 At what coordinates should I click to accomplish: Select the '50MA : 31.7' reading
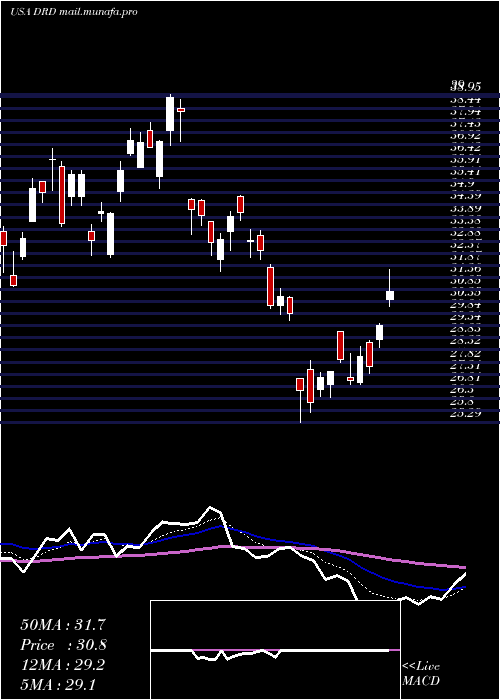click(x=62, y=625)
